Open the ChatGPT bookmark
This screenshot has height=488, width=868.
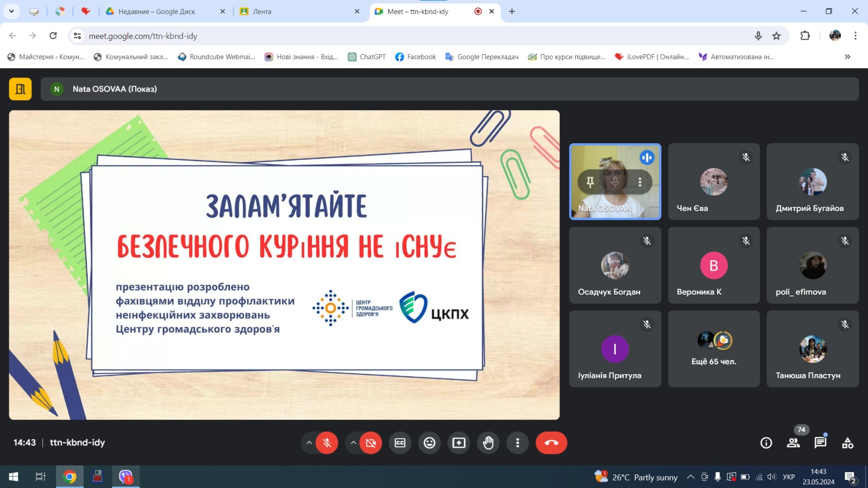tap(367, 57)
